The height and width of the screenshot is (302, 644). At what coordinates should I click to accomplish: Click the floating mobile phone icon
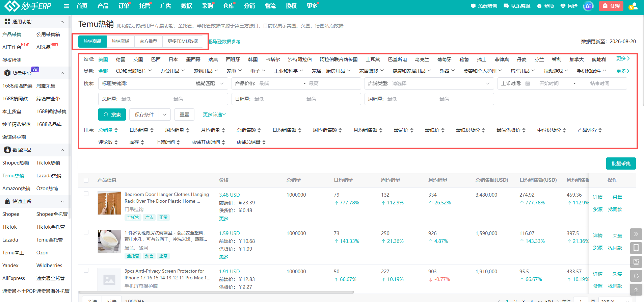point(636,248)
